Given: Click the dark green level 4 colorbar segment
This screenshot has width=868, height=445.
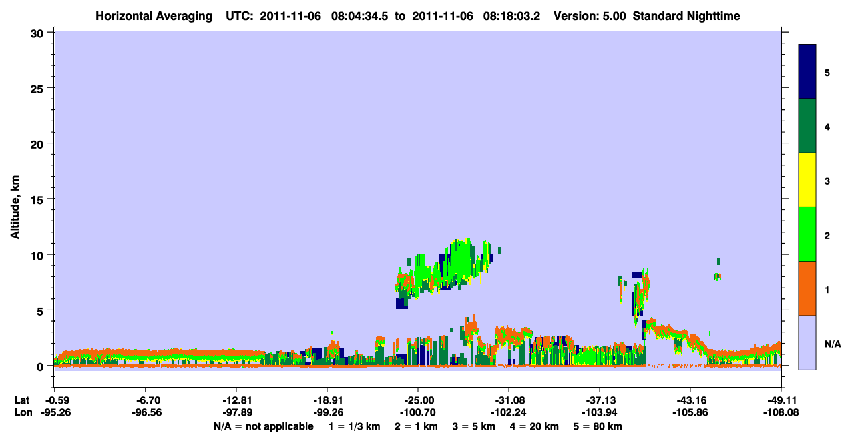Looking at the screenshot, I should coord(807,126).
